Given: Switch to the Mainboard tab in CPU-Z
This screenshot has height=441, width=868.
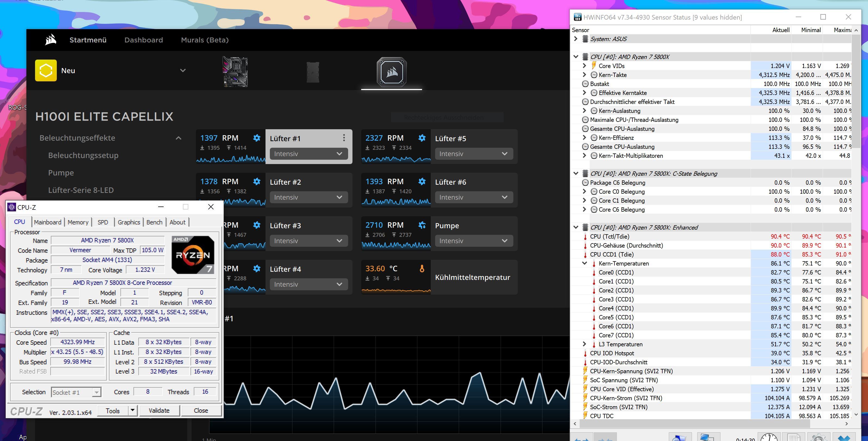Looking at the screenshot, I should click(x=48, y=222).
